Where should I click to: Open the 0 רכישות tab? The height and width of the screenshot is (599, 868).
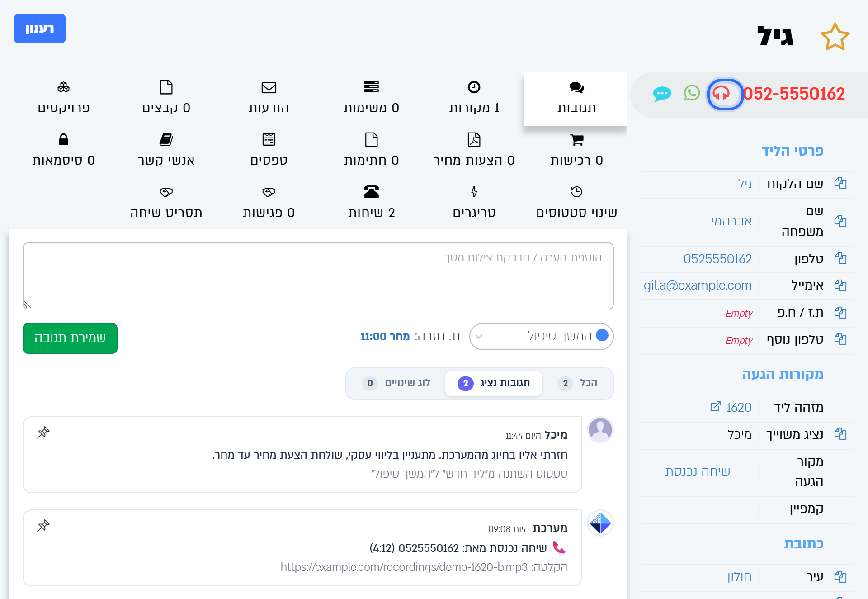576,151
